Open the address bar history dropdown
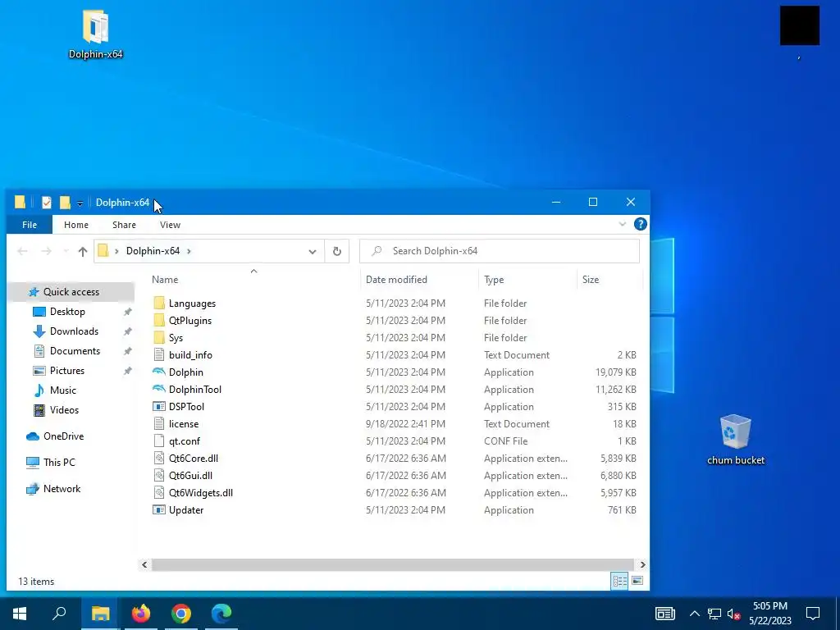Screen dimensions: 840x630 313,251
